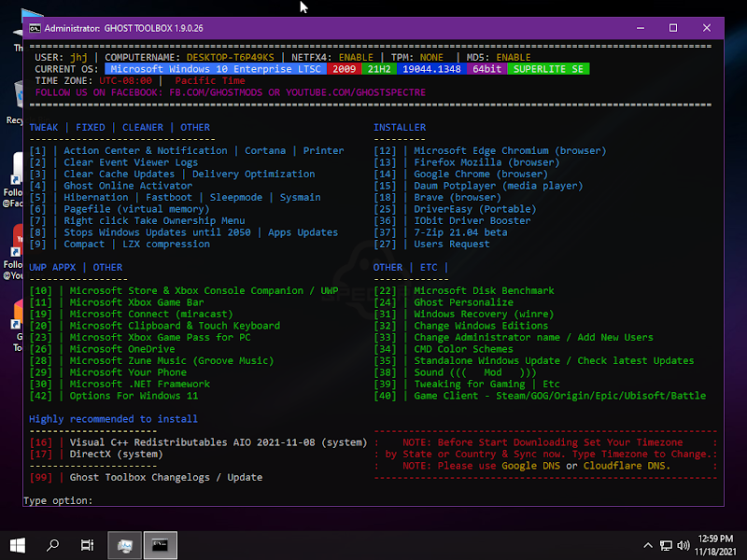The width and height of the screenshot is (747, 560).
Task: Open taskbar Search magnifier
Action: [52, 545]
